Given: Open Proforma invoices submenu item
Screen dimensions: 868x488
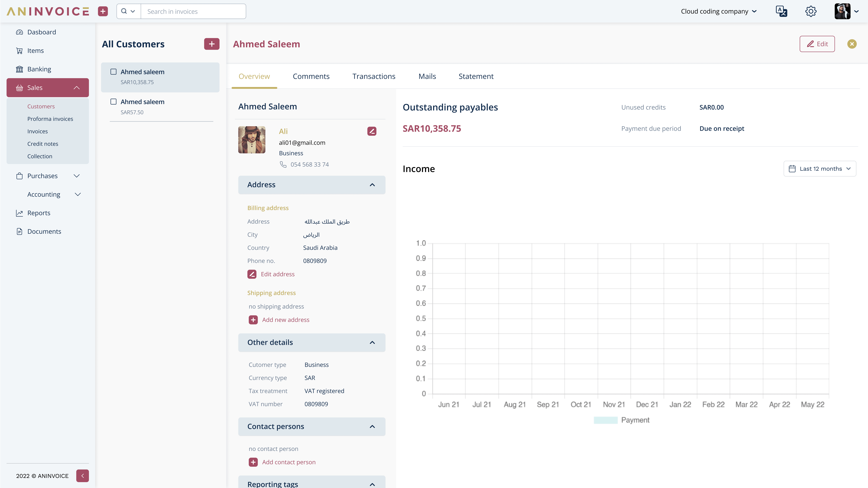Looking at the screenshot, I should (50, 119).
